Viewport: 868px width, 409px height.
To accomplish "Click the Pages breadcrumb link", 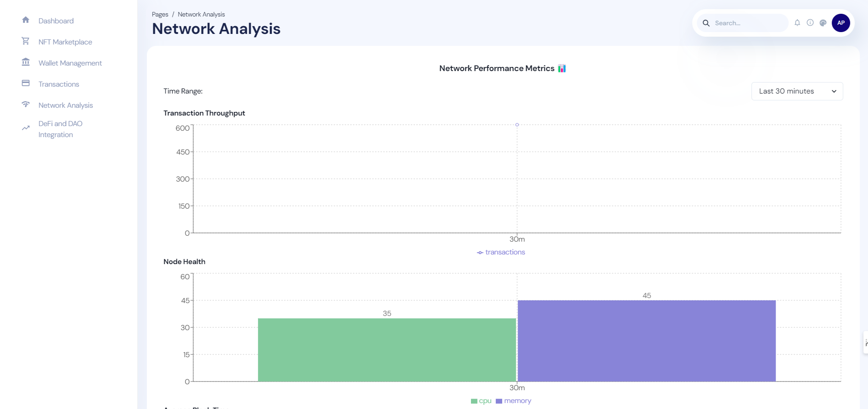I will point(160,15).
